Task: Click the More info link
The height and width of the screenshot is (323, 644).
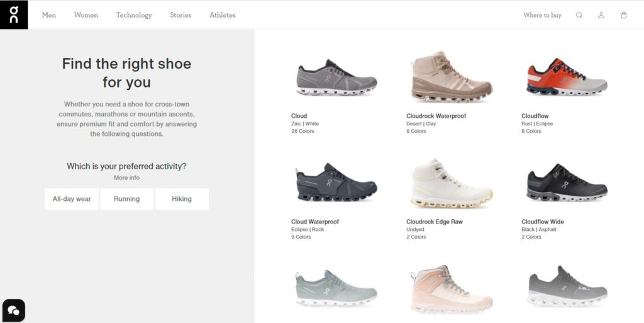Action: [127, 178]
